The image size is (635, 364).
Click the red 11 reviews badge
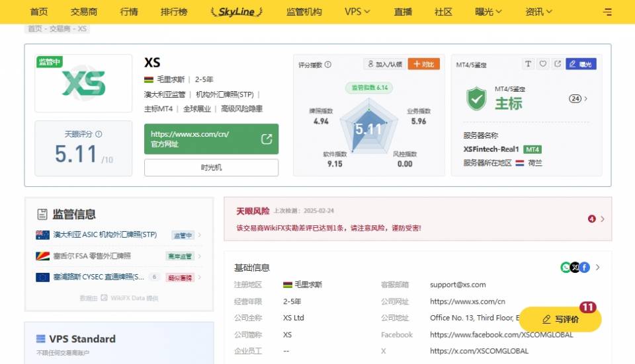point(587,307)
